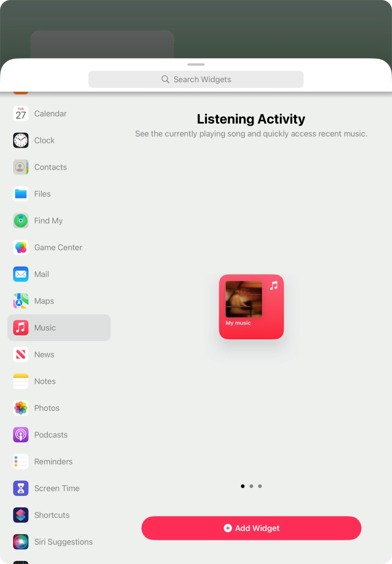The width and height of the screenshot is (392, 564).
Task: Open the Photos widget section
Action: 21,408
